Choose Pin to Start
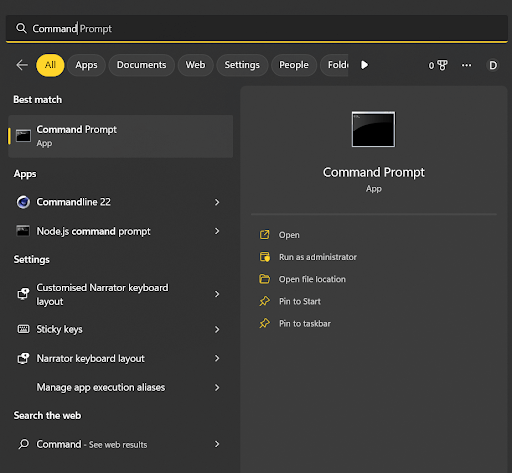The width and height of the screenshot is (512, 473). tap(300, 301)
